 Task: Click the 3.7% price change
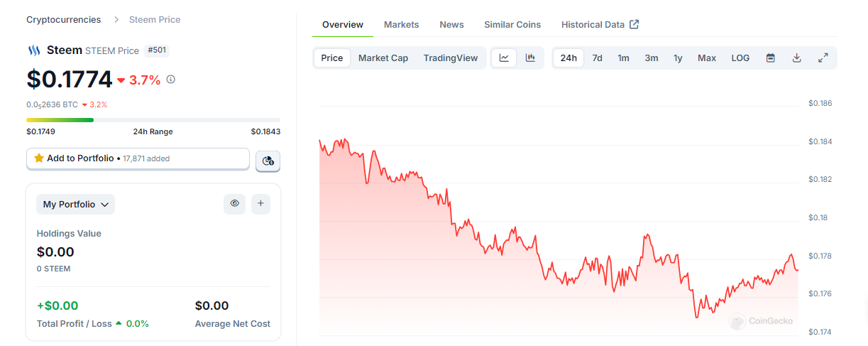pos(139,80)
